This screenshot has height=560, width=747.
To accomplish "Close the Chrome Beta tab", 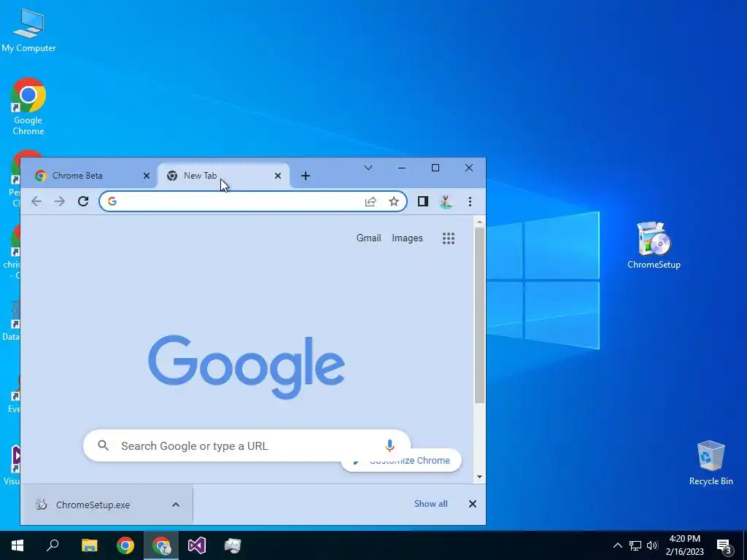I will pyautogui.click(x=146, y=176).
